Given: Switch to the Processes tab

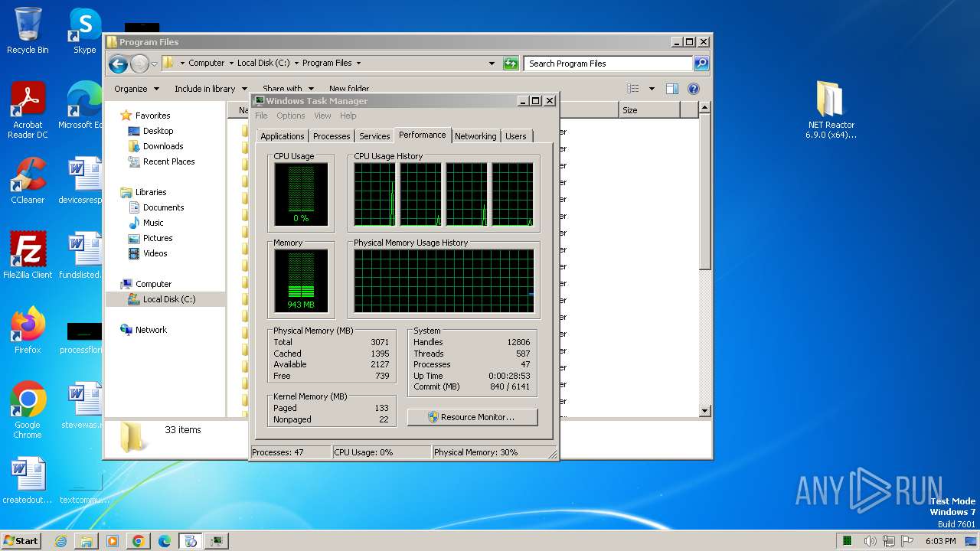Looking at the screenshot, I should click(x=332, y=136).
